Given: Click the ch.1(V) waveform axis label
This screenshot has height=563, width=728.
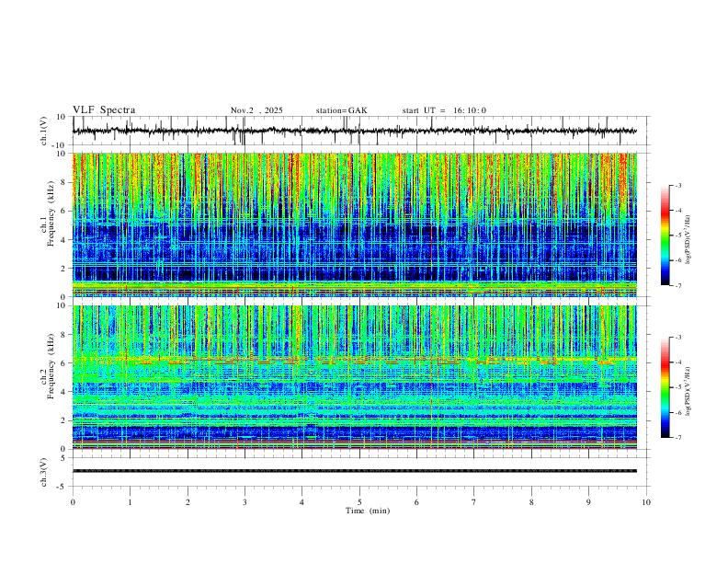Looking at the screenshot, I should (x=44, y=131).
